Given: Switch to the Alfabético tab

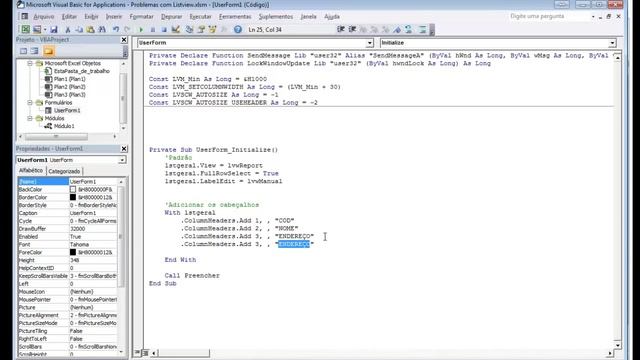Looking at the screenshot, I should pyautogui.click(x=31, y=170).
